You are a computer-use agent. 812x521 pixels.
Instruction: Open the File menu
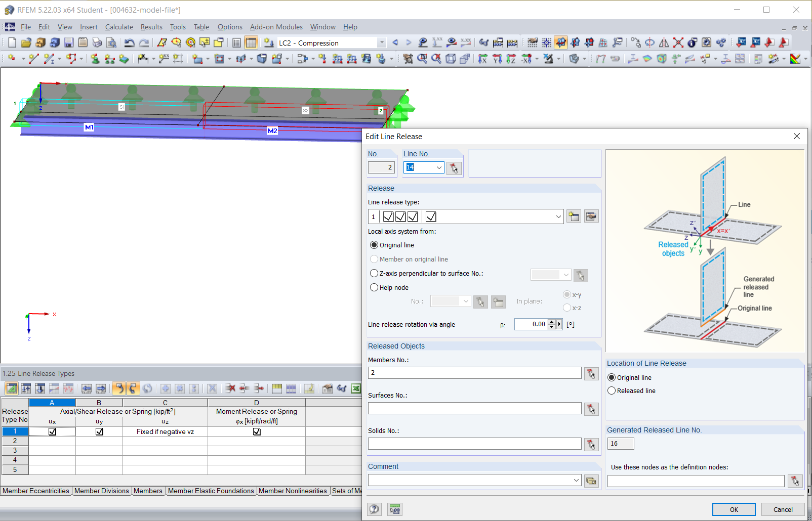pyautogui.click(x=26, y=27)
